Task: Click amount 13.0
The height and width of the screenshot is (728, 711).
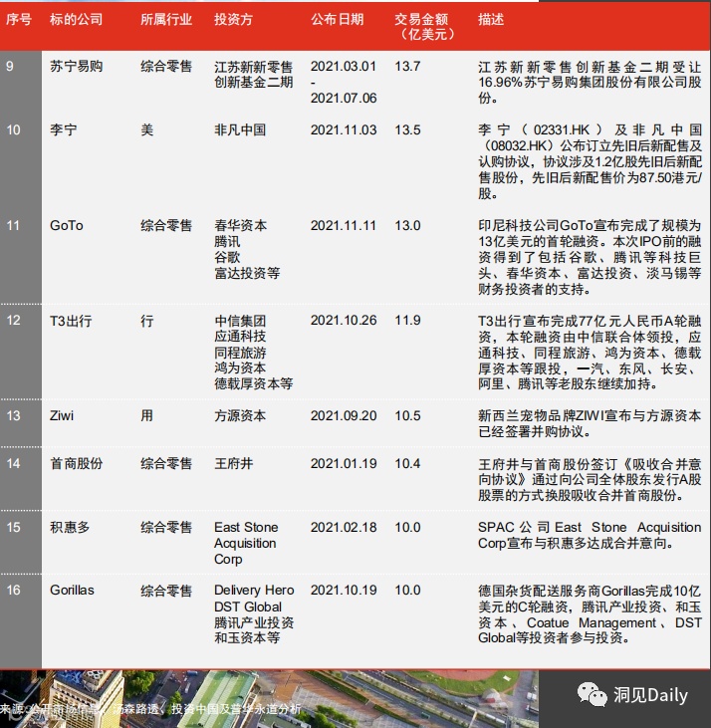Action: point(407,226)
